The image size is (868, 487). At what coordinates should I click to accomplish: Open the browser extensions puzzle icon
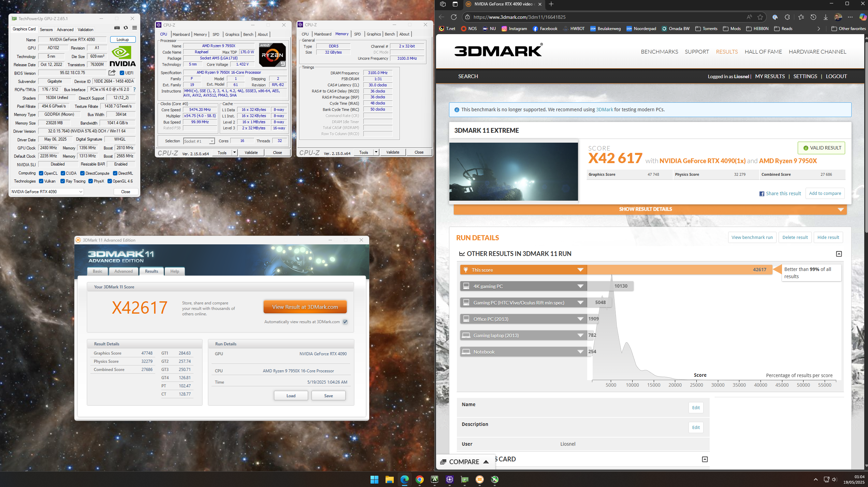coord(787,17)
